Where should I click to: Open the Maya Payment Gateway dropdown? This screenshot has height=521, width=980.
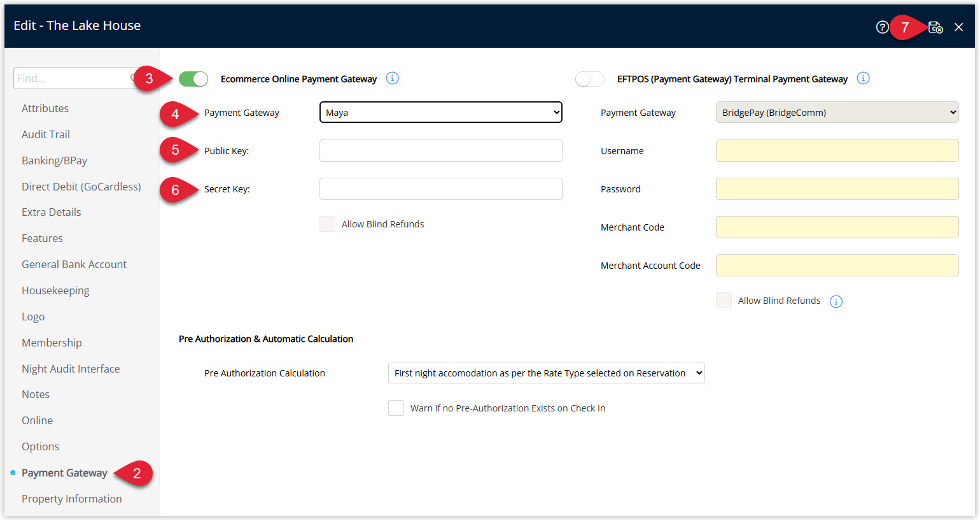[441, 112]
